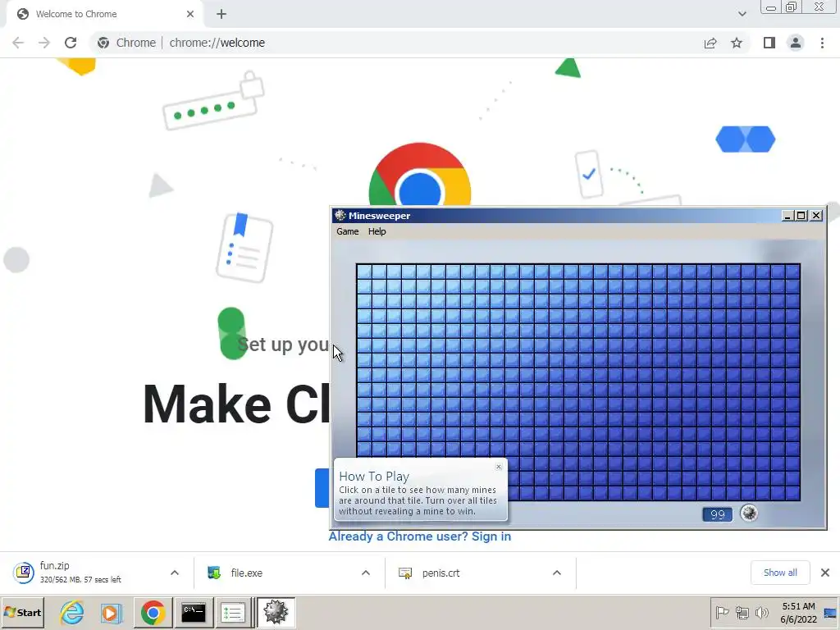Click the 99 mine counter display
Screen dimensions: 840x630
tap(717, 514)
